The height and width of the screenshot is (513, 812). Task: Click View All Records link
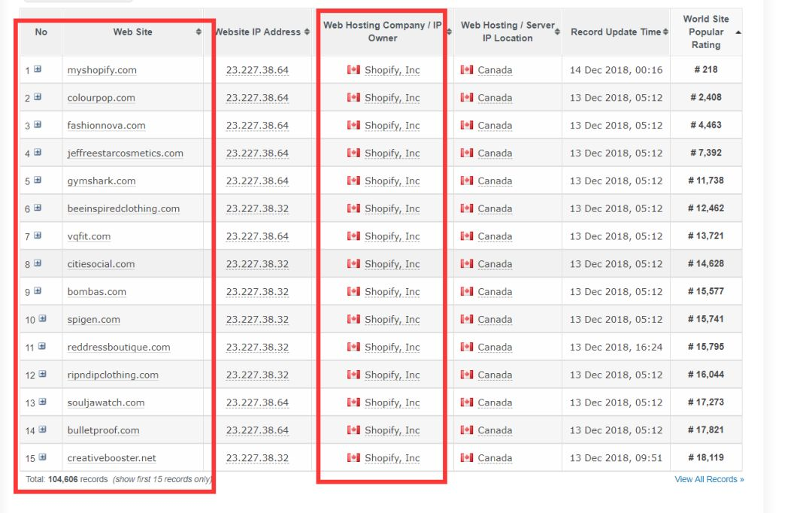click(x=708, y=479)
